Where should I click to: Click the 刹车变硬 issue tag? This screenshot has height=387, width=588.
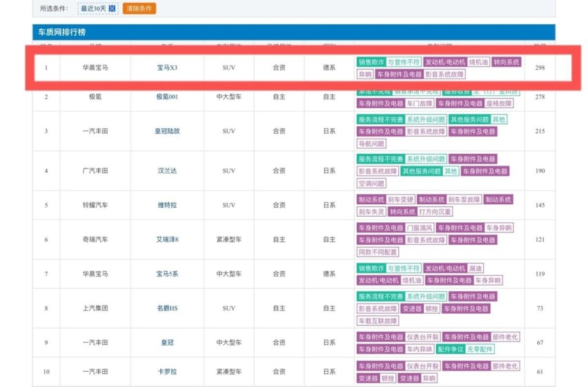pyautogui.click(x=400, y=199)
